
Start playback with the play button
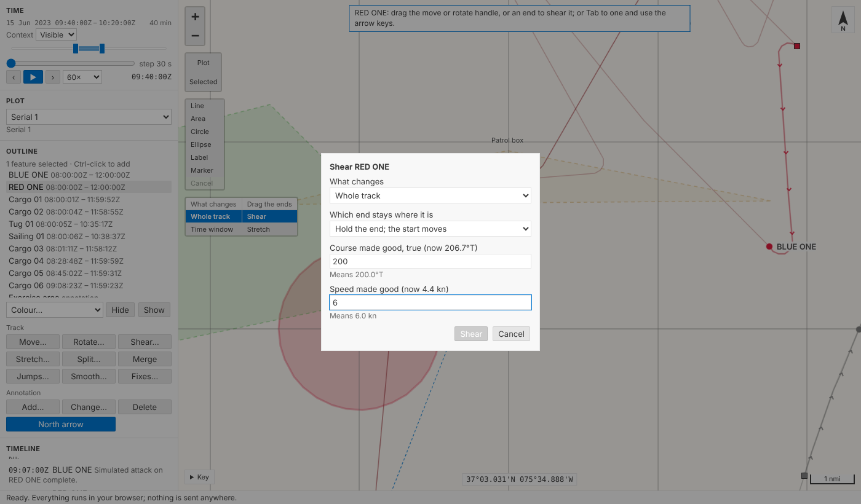click(x=33, y=77)
